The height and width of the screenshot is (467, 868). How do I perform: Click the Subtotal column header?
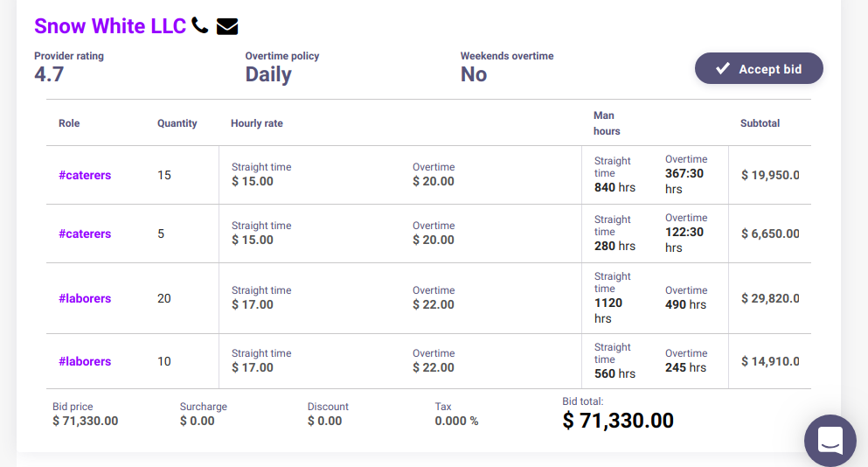[x=760, y=123]
